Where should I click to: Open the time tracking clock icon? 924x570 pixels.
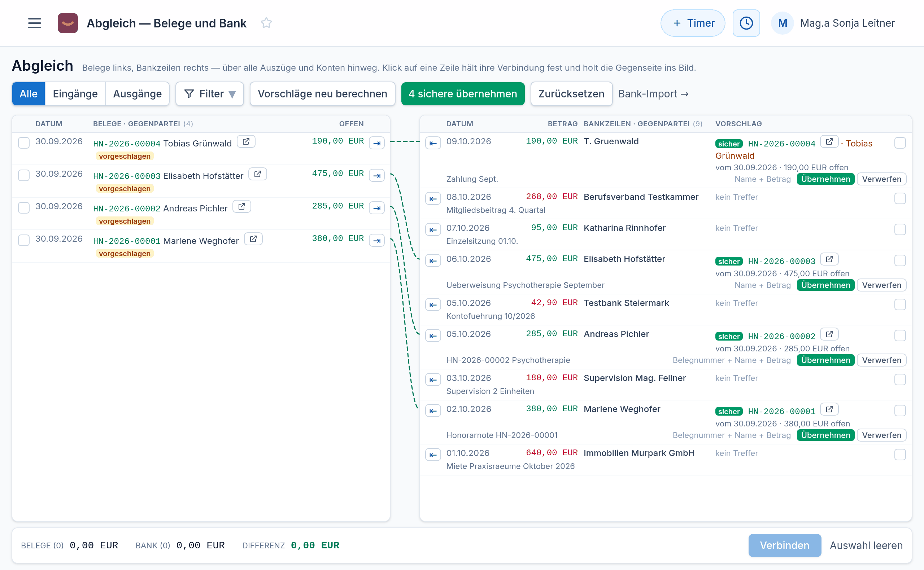pyautogui.click(x=746, y=23)
